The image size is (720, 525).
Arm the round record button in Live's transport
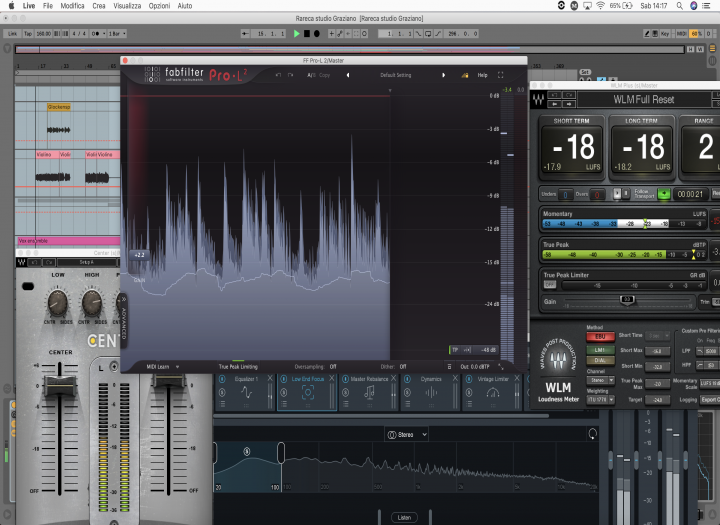coord(316,34)
